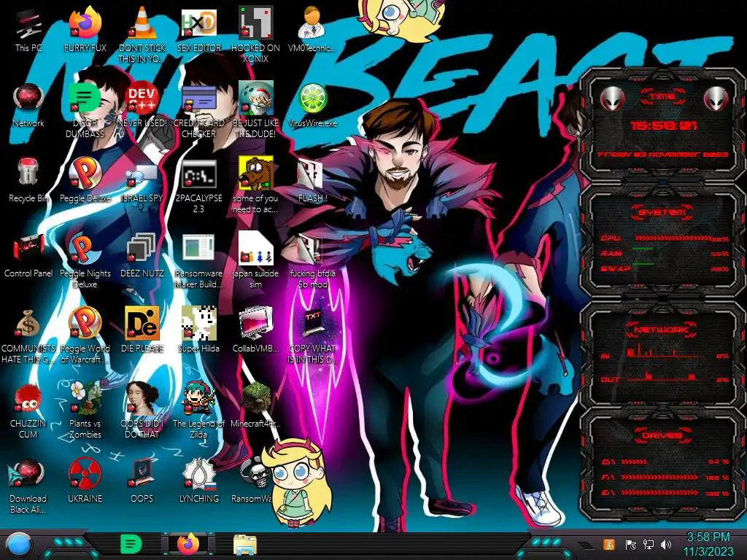Open the RansomWa... skull icon

252,481
